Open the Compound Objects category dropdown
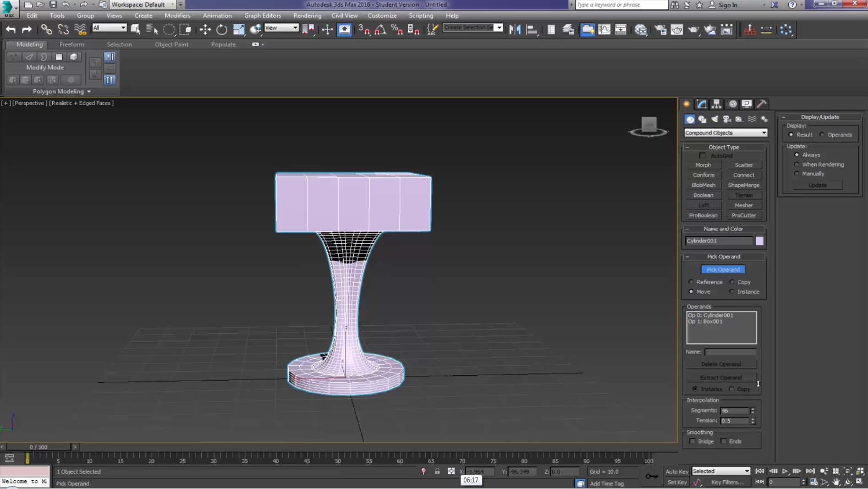The image size is (868, 489). 725,133
